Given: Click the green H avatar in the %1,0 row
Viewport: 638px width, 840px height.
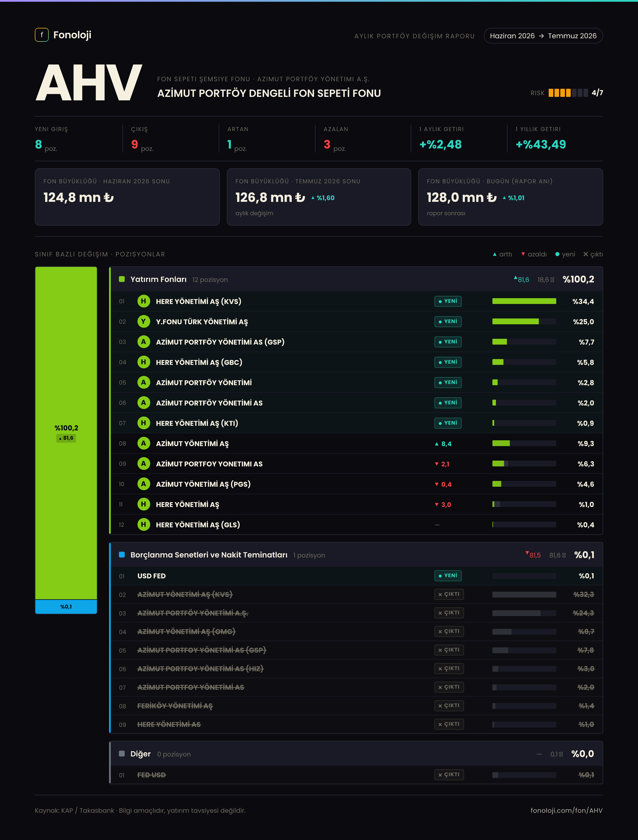Looking at the screenshot, I should [143, 504].
